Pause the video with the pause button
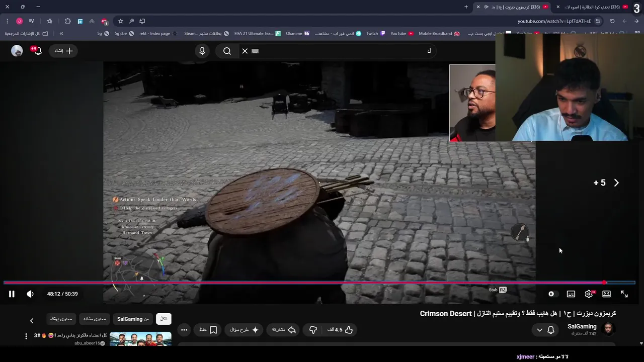The height and width of the screenshot is (362, 644). point(12,294)
